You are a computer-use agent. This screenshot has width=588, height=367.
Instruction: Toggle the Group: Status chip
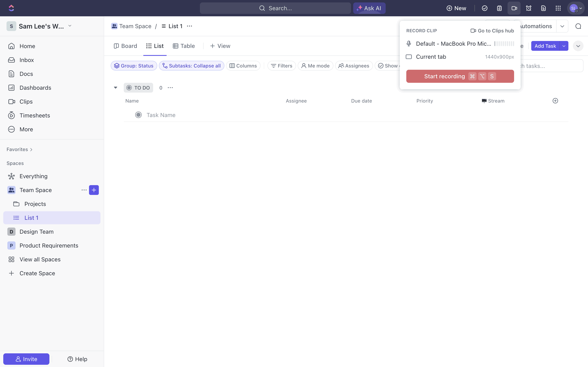coord(134,66)
